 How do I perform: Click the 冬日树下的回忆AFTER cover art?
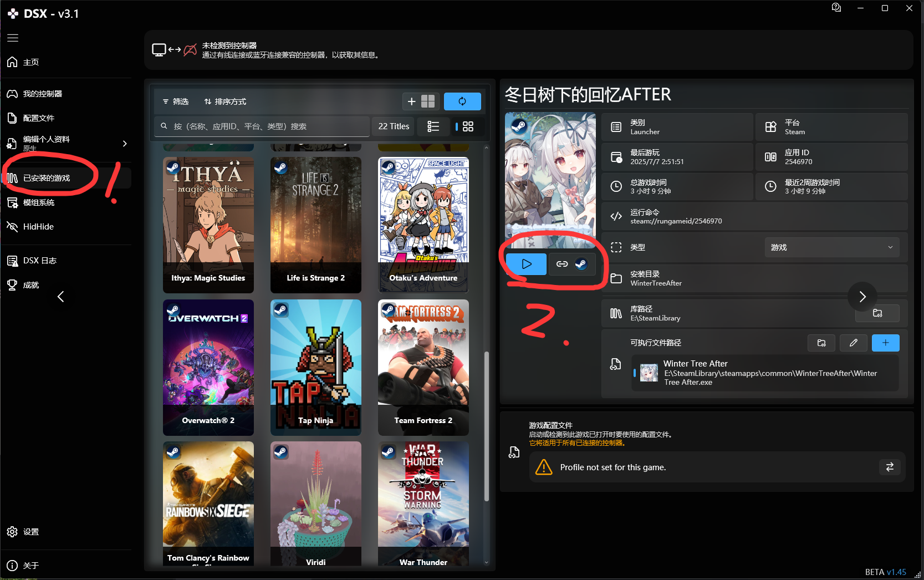550,180
